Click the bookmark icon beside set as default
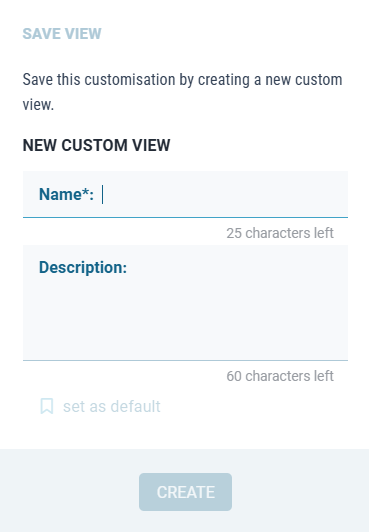This screenshot has width=369, height=532. point(47,406)
